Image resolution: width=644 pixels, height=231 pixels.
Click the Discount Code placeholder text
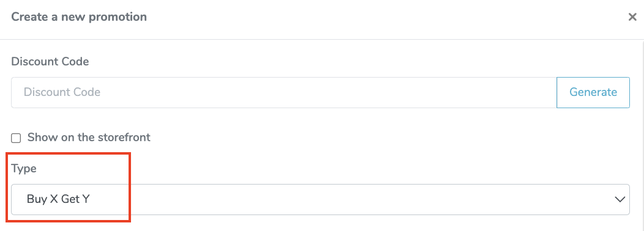[62, 92]
